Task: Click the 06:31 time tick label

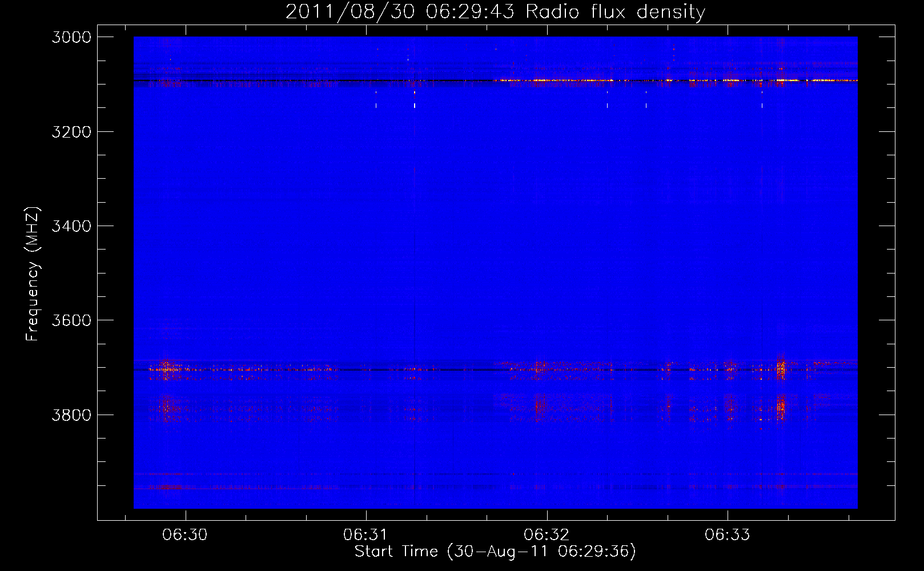Action: (x=365, y=535)
